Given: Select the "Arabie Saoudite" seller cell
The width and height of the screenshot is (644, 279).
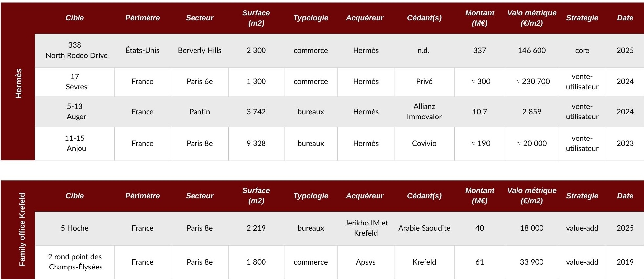Looking at the screenshot, I should [x=424, y=228].
